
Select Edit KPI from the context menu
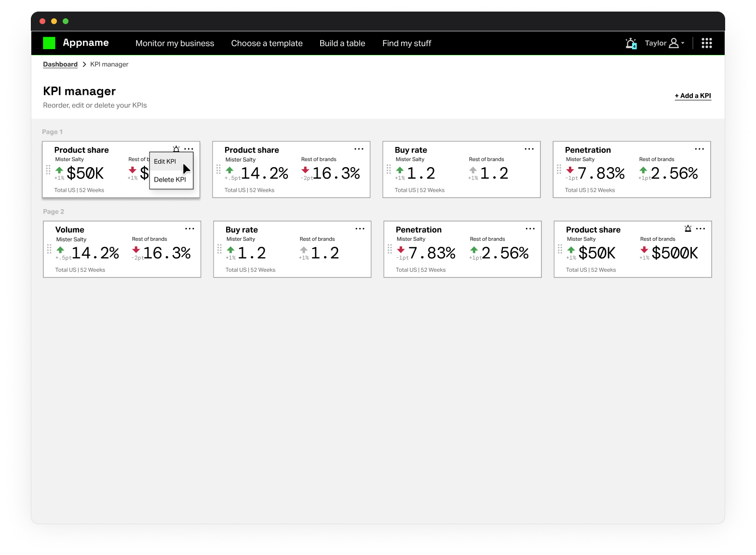(x=165, y=161)
